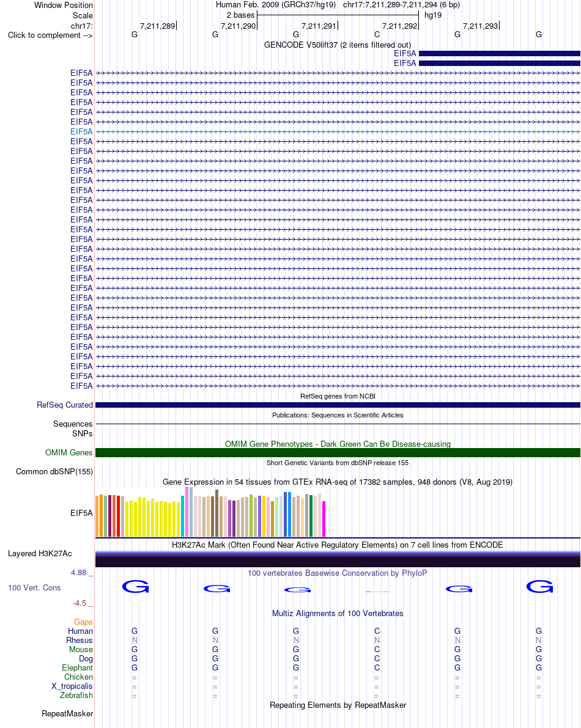The width and height of the screenshot is (581, 728).
Task: Open 'Short Genetic Variants from dbSNP release 155'
Action: point(338,463)
